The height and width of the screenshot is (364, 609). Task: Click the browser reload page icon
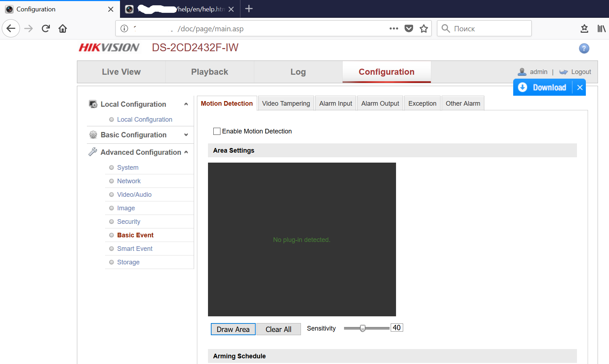46,28
